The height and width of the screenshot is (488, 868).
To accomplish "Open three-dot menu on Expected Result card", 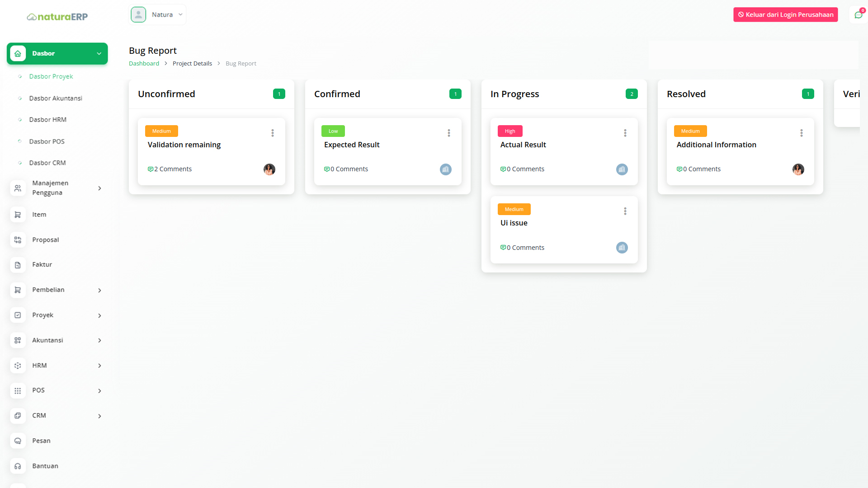I will 449,133.
